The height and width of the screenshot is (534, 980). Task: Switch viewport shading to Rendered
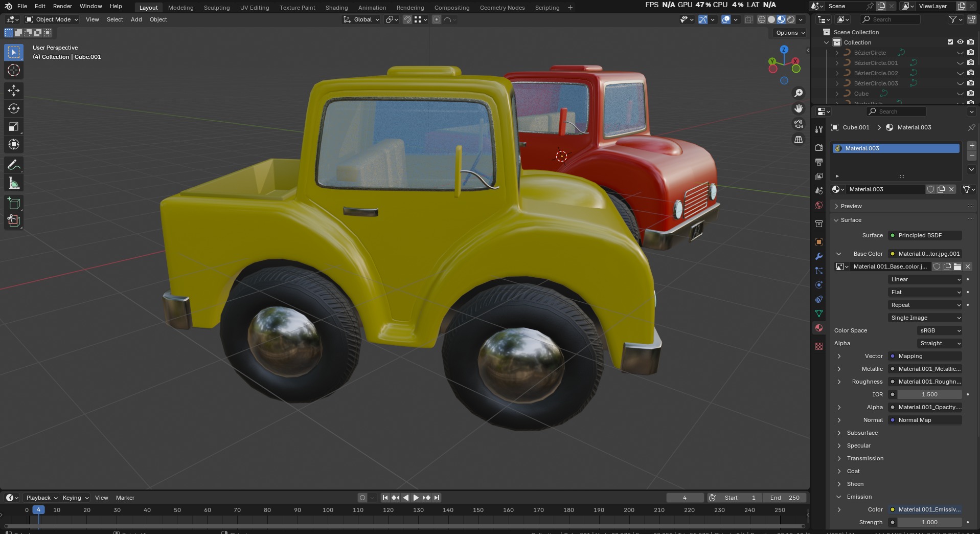coord(791,19)
